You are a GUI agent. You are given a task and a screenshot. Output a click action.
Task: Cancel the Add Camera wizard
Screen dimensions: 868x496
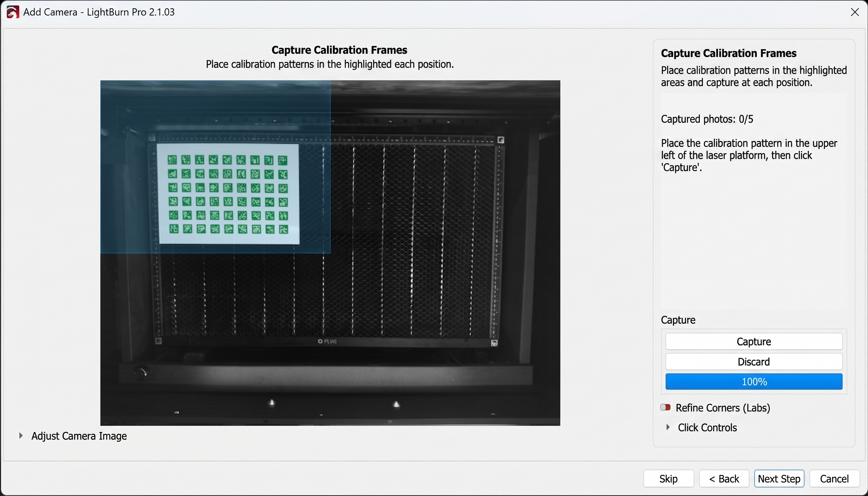click(834, 479)
